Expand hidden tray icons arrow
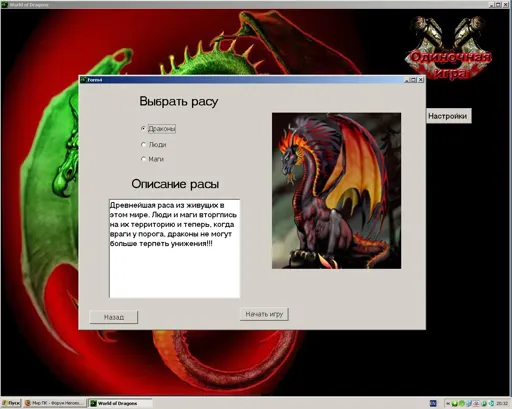512x409 pixels. (448, 404)
